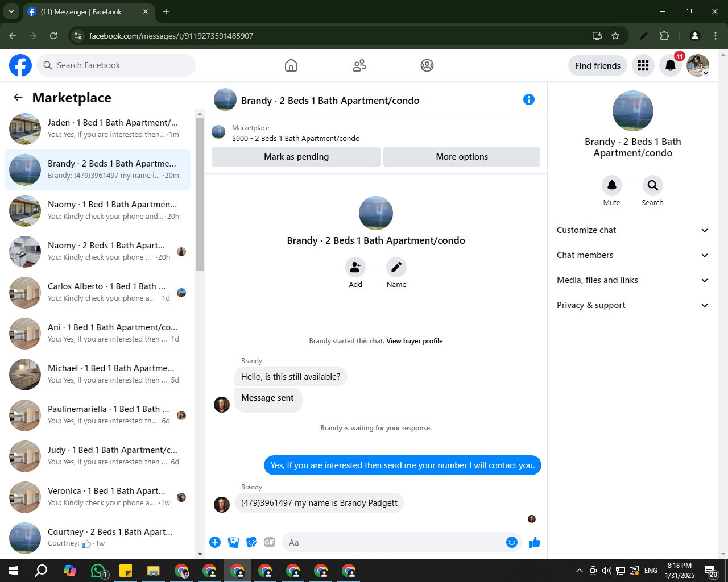This screenshot has width=728, height=582.
Task: Click the browser address bar URL
Action: coord(171,36)
